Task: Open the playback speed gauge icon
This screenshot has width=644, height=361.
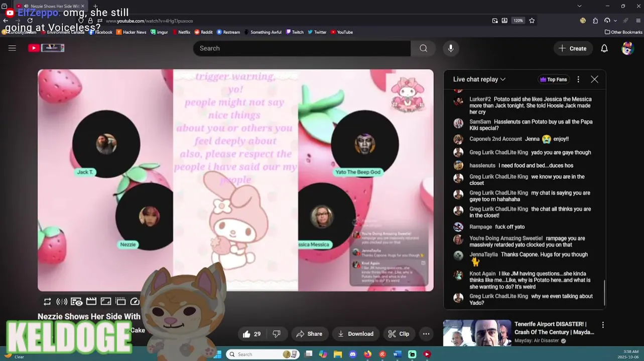Action: click(x=135, y=301)
